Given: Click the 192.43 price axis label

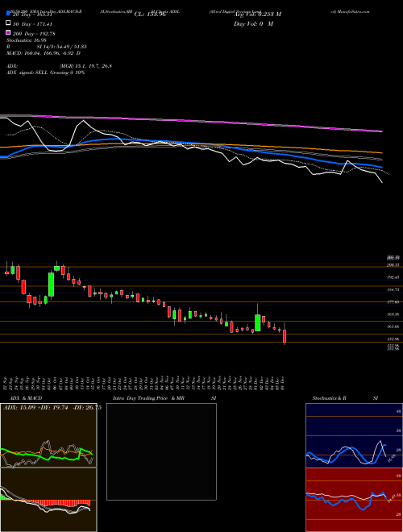Looking at the screenshot, I should [x=393, y=277].
